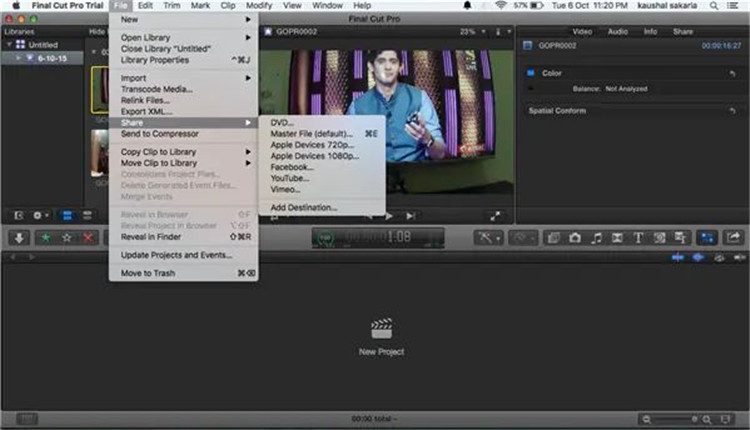Expand the 6-10-15 event disclosure triangle
This screenshot has width=750, height=430.
19,58
